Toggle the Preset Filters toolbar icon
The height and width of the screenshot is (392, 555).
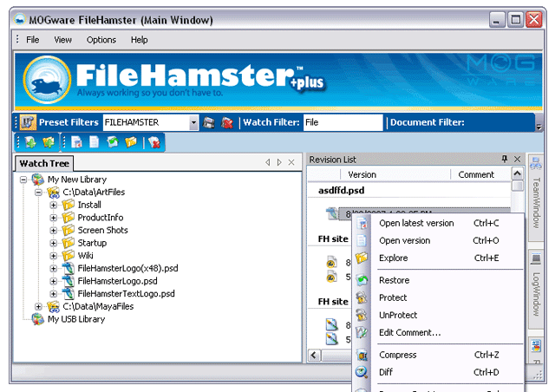(x=28, y=122)
